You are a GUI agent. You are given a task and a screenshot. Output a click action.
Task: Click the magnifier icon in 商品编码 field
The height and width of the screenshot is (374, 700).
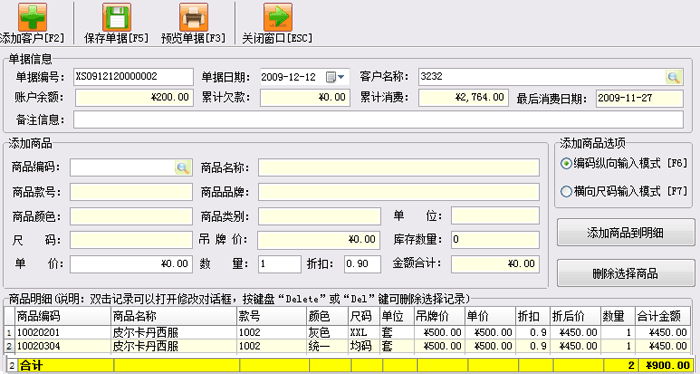coord(183,168)
